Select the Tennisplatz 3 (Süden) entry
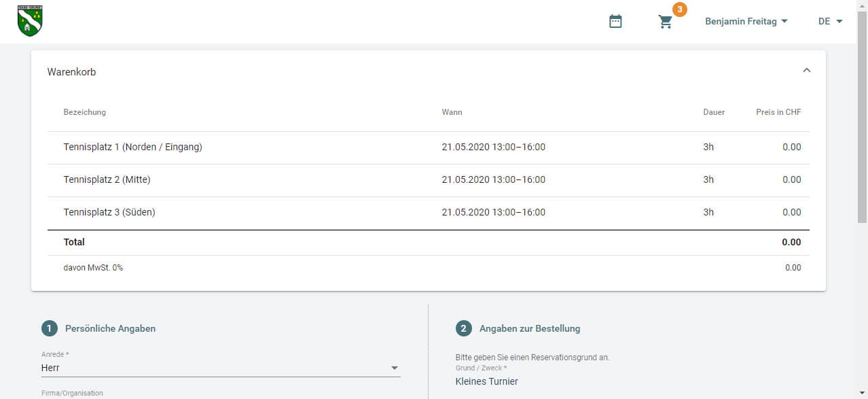This screenshot has height=399, width=868. click(109, 212)
